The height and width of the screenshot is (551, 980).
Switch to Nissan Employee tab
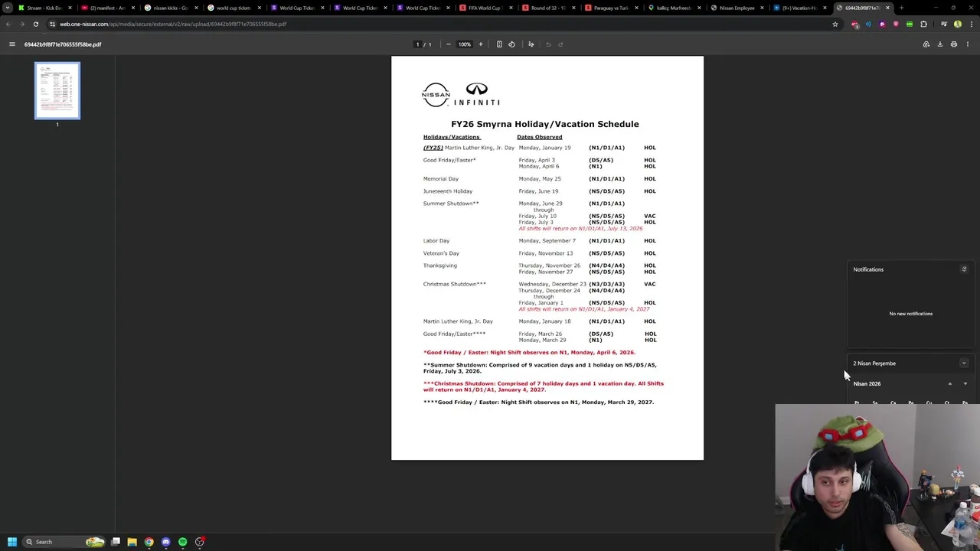(737, 8)
